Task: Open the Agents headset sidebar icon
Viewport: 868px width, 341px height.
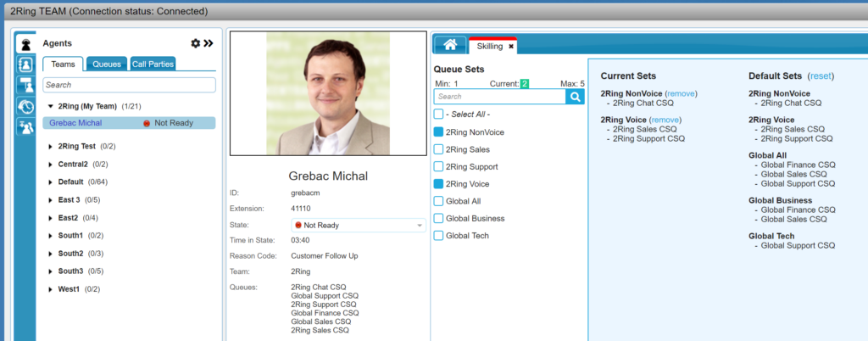Action: click(x=25, y=44)
